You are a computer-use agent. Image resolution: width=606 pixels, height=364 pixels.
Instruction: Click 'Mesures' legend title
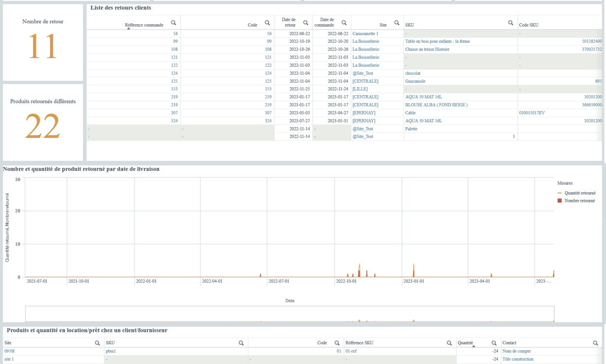tap(565, 183)
